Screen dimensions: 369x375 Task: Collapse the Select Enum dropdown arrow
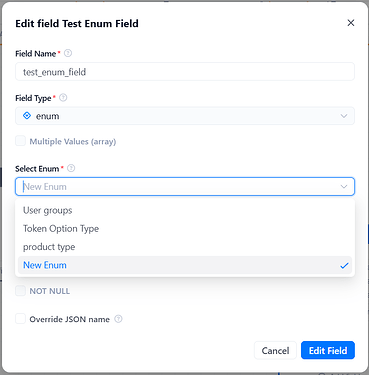(344, 186)
